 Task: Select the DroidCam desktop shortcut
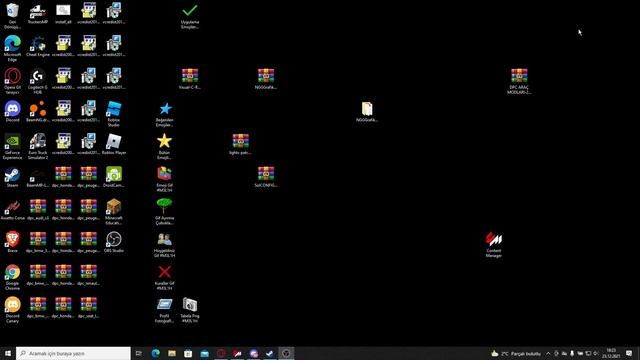pos(113,177)
